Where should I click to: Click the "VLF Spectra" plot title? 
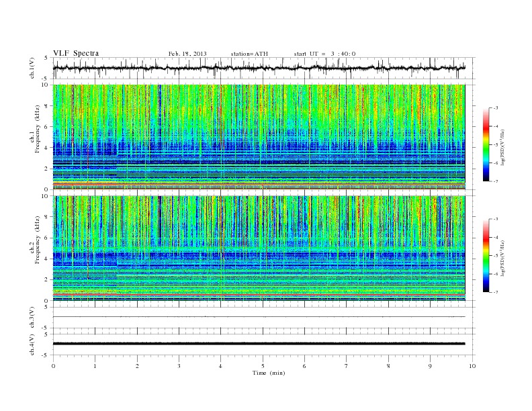[x=76, y=53]
